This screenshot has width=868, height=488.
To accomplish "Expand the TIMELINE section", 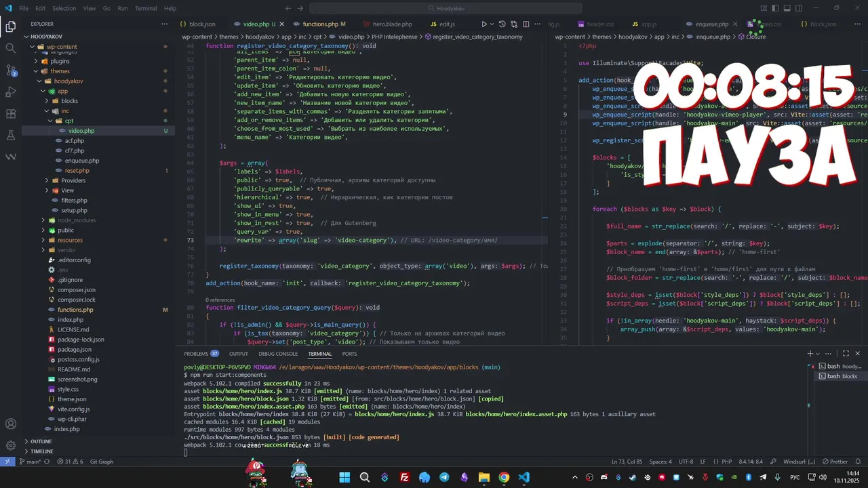I will (x=98, y=451).
